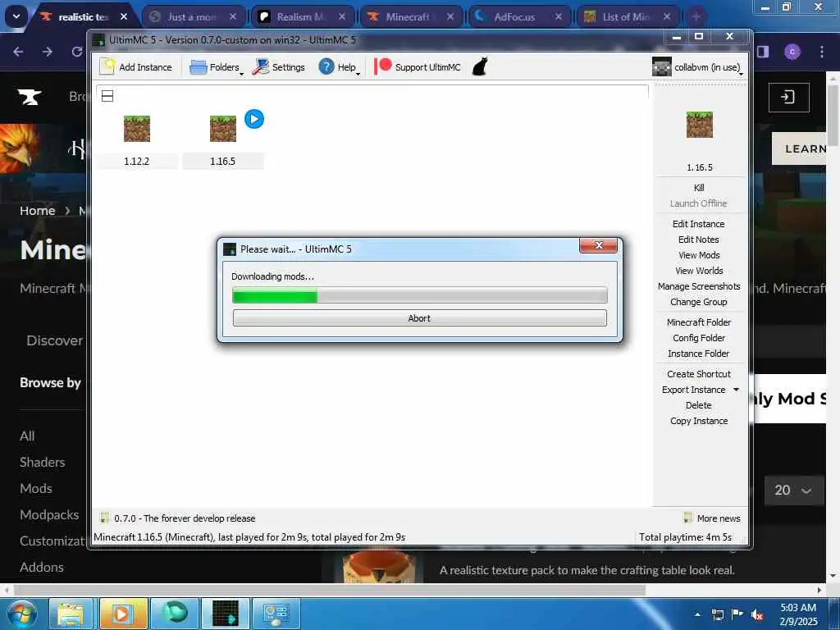840x630 pixels.
Task: Switch to the Minecraft CurseForge browser tab
Action: click(x=410, y=17)
